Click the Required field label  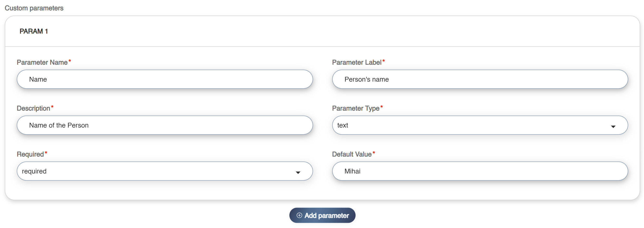[30, 154]
